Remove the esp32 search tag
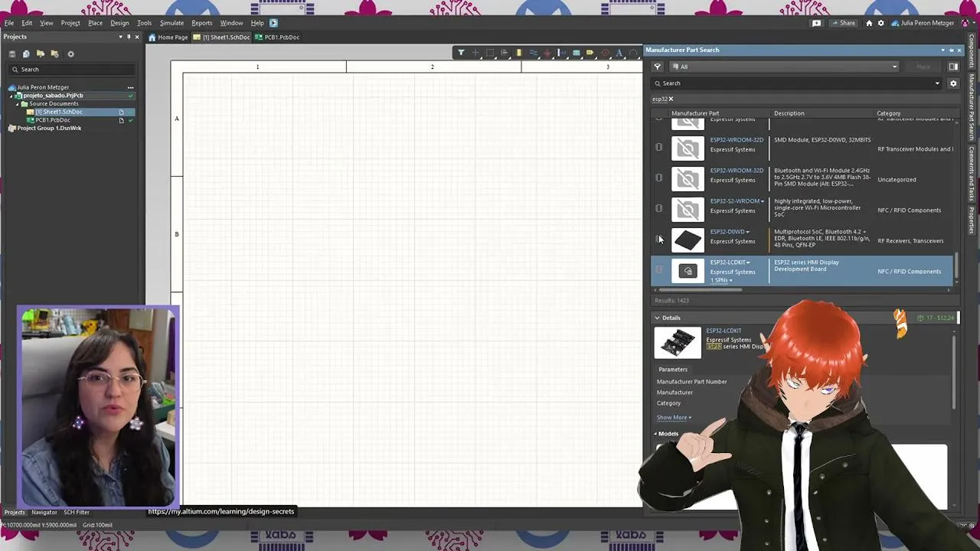 (671, 99)
